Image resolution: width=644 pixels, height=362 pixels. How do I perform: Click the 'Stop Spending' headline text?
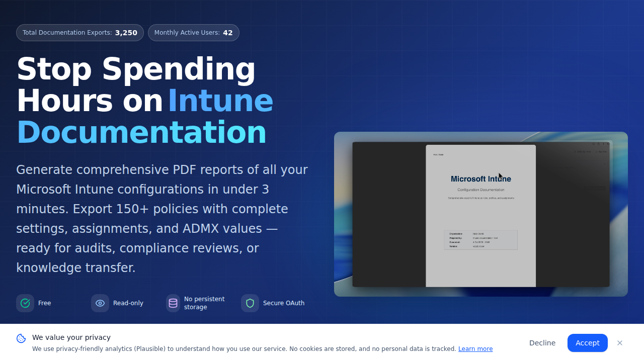click(136, 69)
